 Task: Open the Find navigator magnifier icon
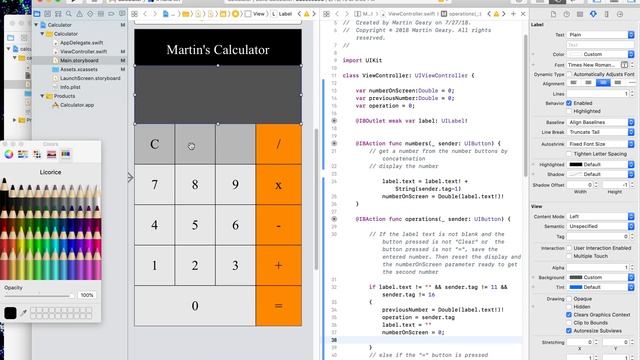click(69, 13)
